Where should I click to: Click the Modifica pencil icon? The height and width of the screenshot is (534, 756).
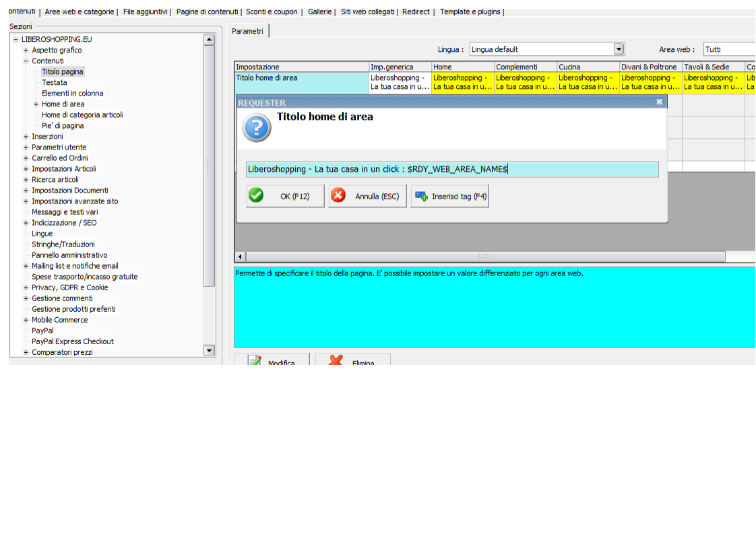coord(255,360)
